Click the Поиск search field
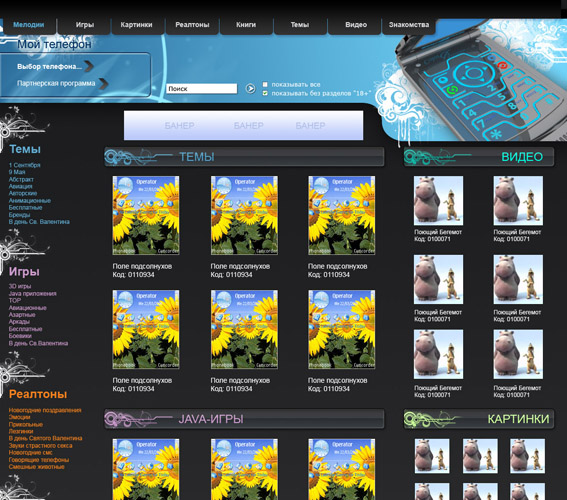 click(x=201, y=89)
